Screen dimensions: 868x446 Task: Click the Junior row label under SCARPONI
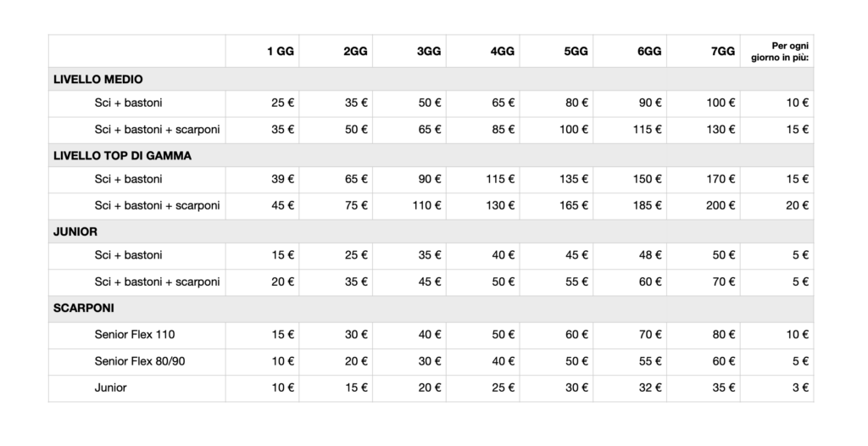(x=111, y=387)
